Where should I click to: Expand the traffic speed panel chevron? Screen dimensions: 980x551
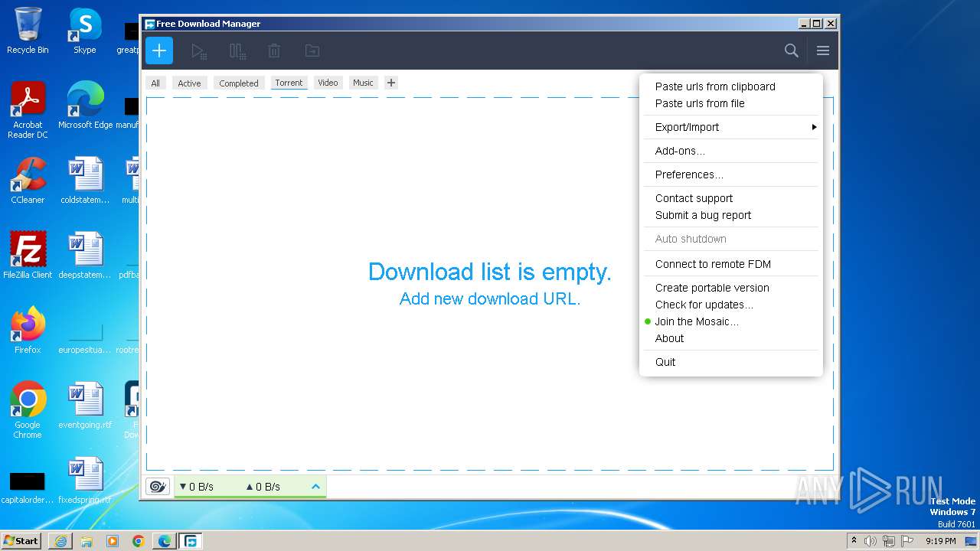[x=315, y=486]
